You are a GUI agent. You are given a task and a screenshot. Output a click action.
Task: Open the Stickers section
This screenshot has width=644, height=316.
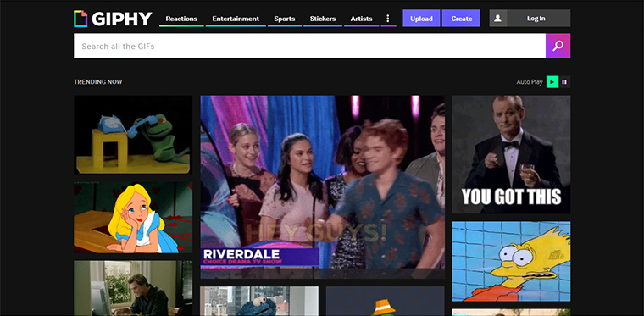[323, 19]
